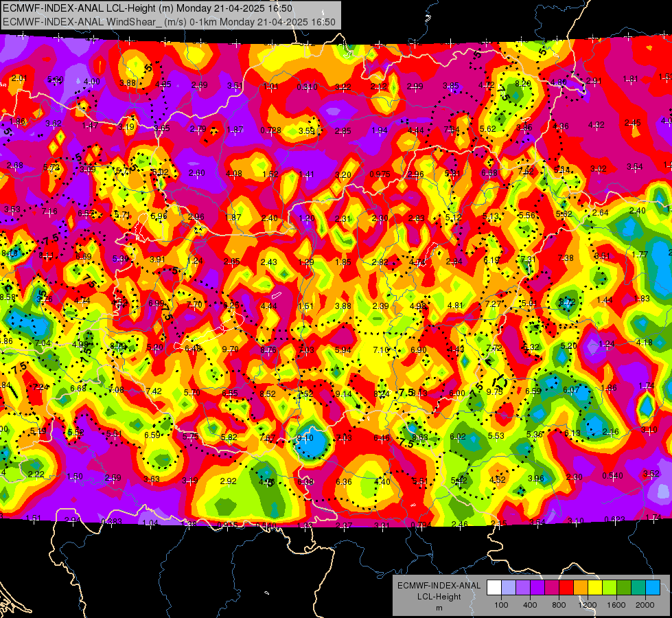The width and height of the screenshot is (672, 618).
Task: Select the 8.76 wind shear value
Action: pyautogui.click(x=268, y=350)
